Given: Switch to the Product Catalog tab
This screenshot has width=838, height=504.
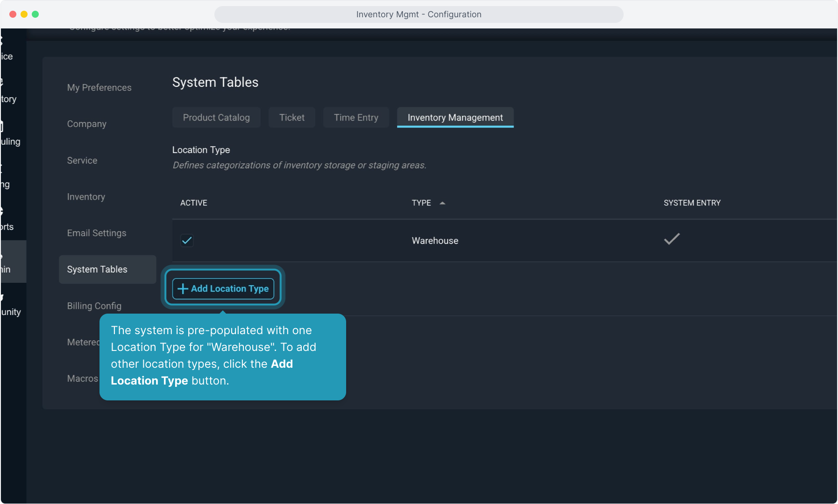Looking at the screenshot, I should pyautogui.click(x=216, y=118).
